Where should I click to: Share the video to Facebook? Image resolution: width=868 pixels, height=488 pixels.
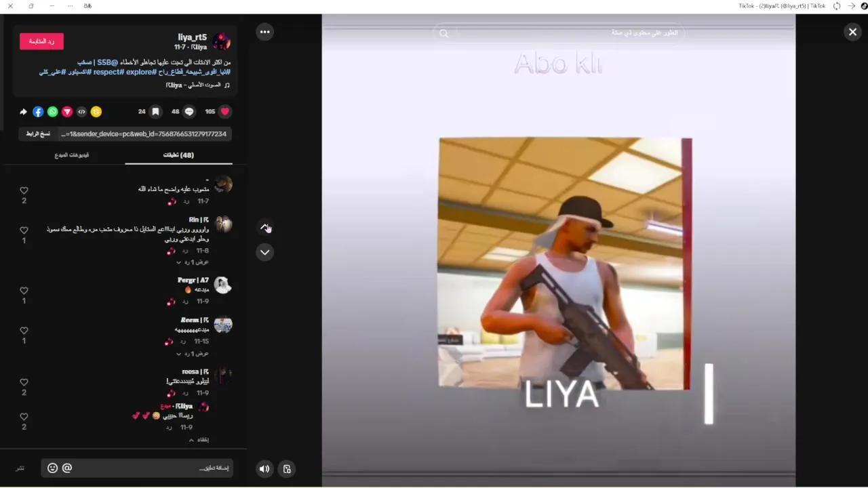coord(38,112)
